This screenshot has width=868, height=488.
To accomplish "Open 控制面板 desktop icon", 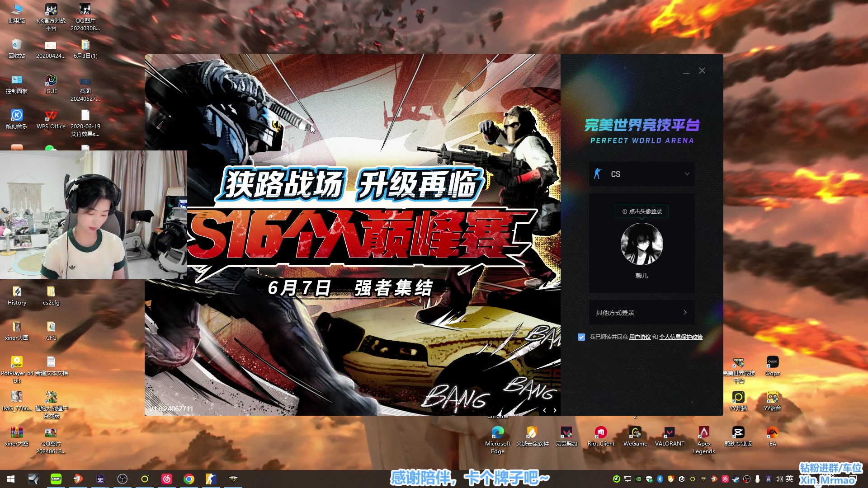I will tap(17, 84).
